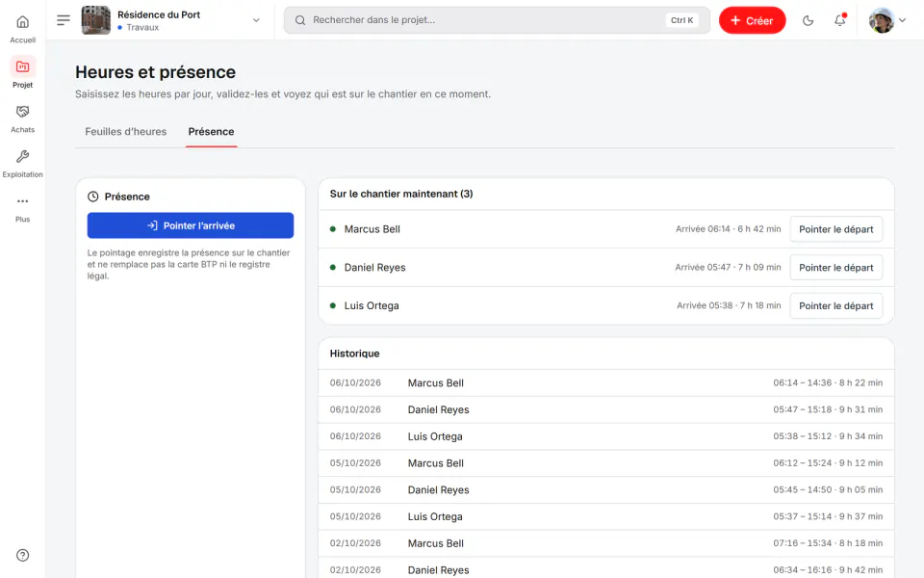This screenshot has width=924, height=578.
Task: Click Pointer l'arrivée button
Action: pyautogui.click(x=191, y=225)
